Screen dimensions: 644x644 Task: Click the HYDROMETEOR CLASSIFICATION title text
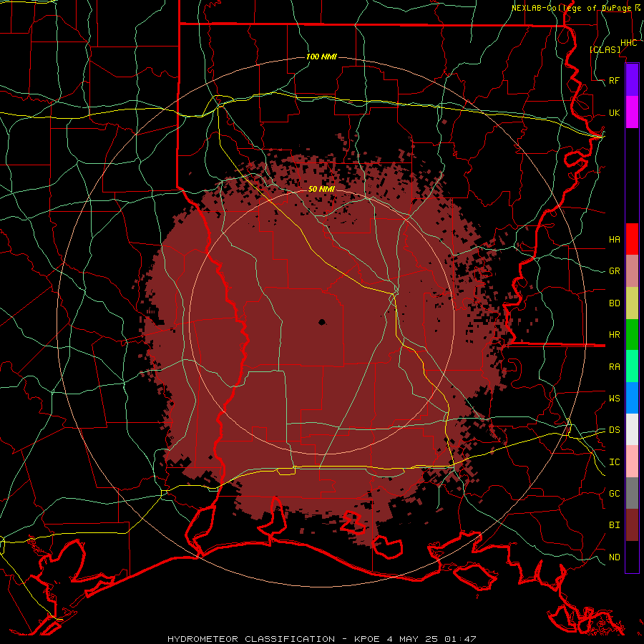coord(251,639)
